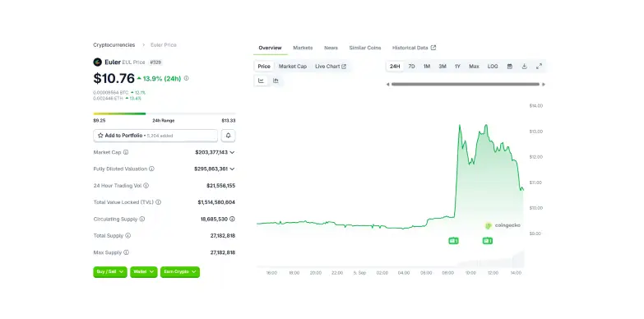The height and width of the screenshot is (319, 644).
Task: Click the right arrow of chart range scrollbar
Action: click(544, 84)
